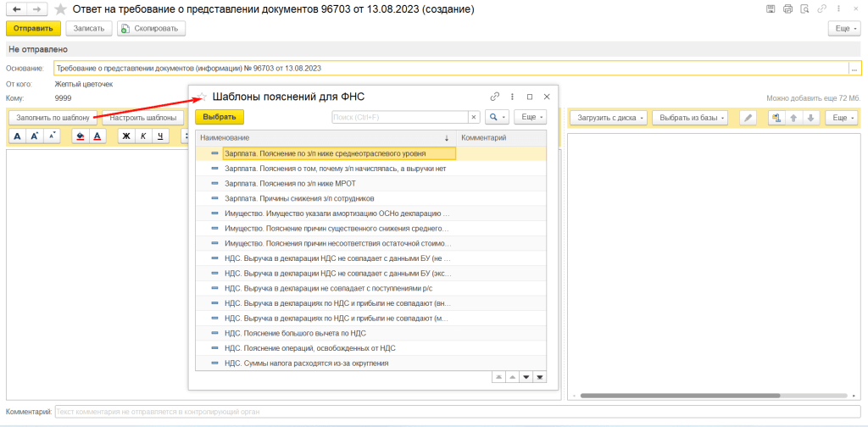Open the search magnifier dropdown in dialog
This screenshot has width=868, height=427.
[497, 117]
